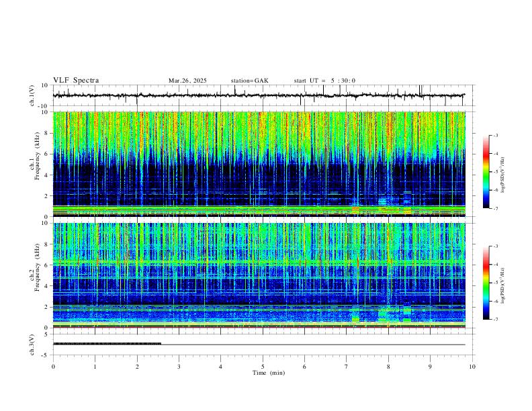Click the ch.1 colorbar "log(PSD)(V²/Hz)" label
The height and width of the screenshot is (411, 532).
503,175
